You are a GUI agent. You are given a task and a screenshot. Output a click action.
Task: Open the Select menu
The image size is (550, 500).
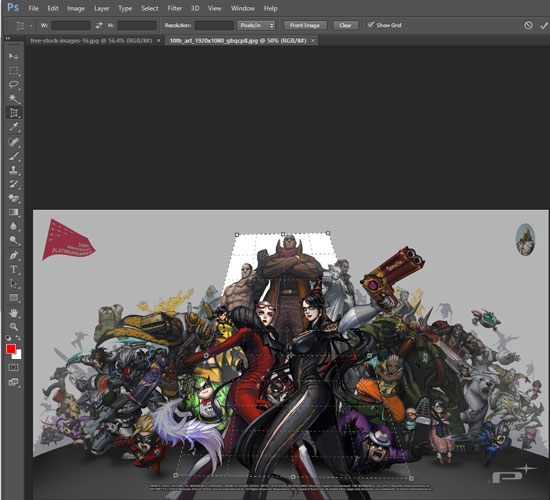[x=150, y=8]
